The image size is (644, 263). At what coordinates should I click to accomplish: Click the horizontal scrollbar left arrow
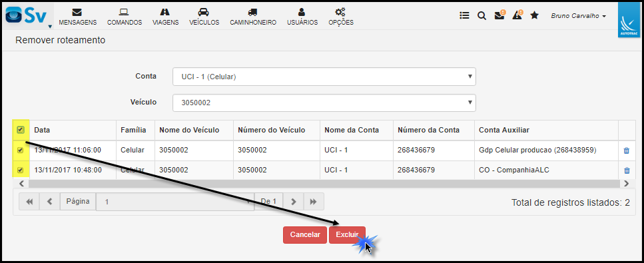click(21, 184)
